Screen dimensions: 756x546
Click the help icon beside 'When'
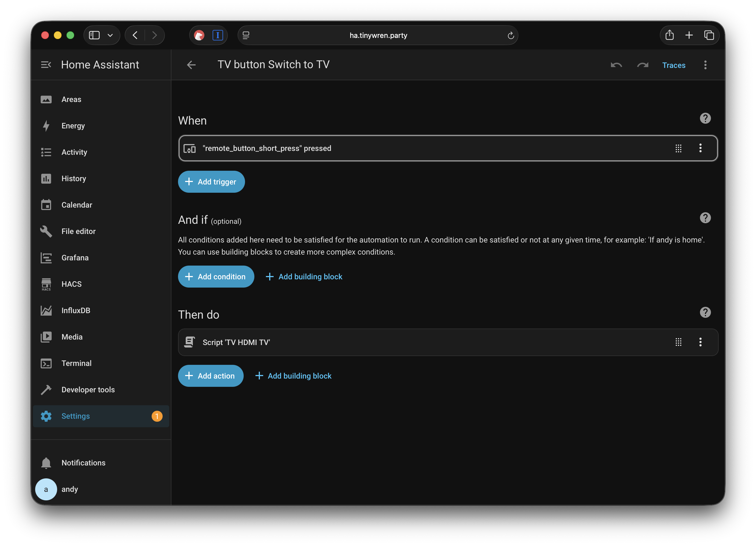pos(705,118)
